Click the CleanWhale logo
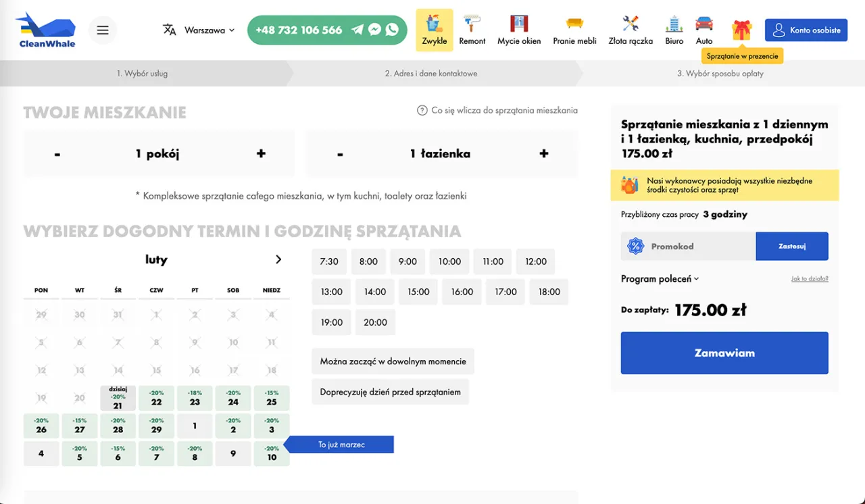865x504 pixels. tap(45, 30)
